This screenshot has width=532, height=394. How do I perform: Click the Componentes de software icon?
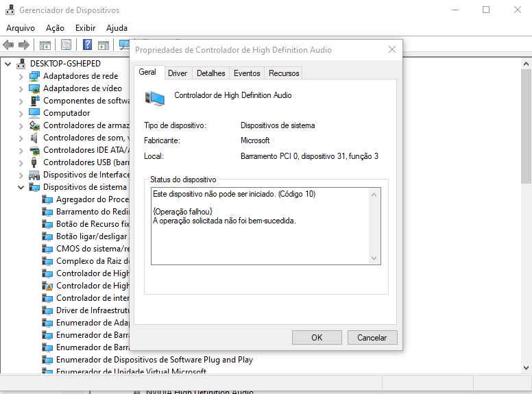(x=35, y=101)
